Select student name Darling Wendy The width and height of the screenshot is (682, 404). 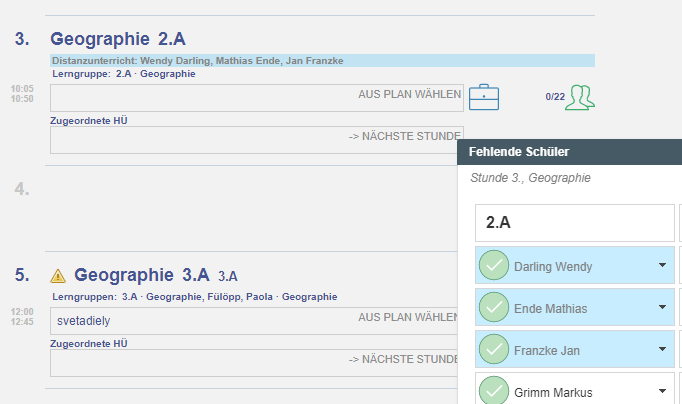pos(553,266)
